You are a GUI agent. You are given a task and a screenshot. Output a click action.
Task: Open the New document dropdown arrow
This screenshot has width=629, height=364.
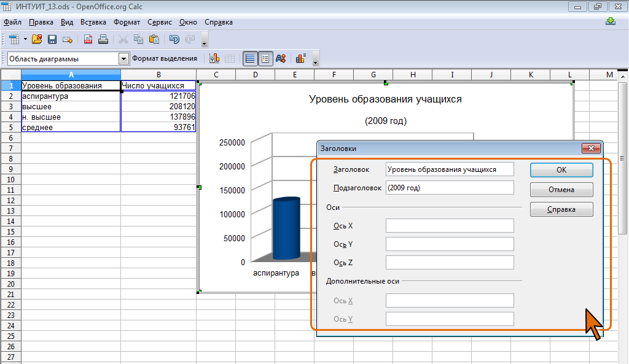point(25,39)
